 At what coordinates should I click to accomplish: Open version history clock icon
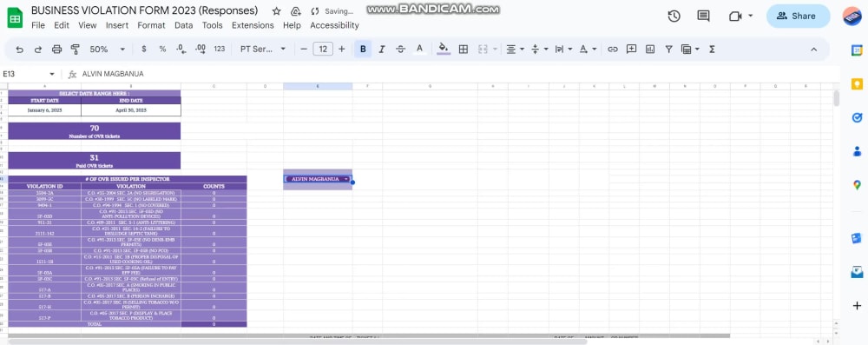coord(674,17)
